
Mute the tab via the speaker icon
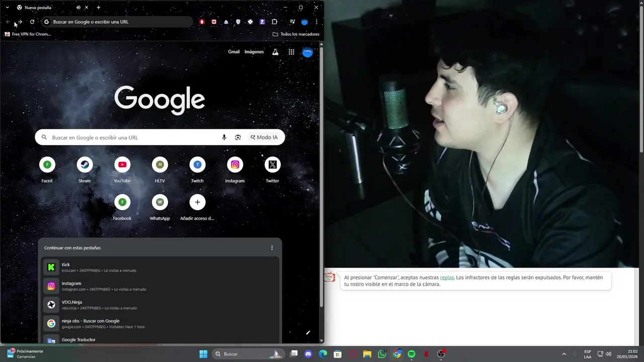pos(78,8)
